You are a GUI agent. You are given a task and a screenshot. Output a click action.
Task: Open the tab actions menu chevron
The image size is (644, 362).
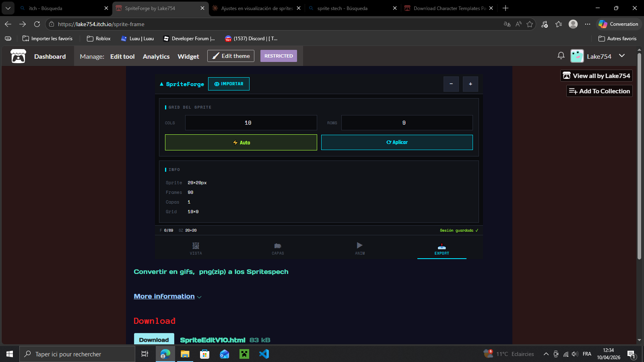[8, 8]
